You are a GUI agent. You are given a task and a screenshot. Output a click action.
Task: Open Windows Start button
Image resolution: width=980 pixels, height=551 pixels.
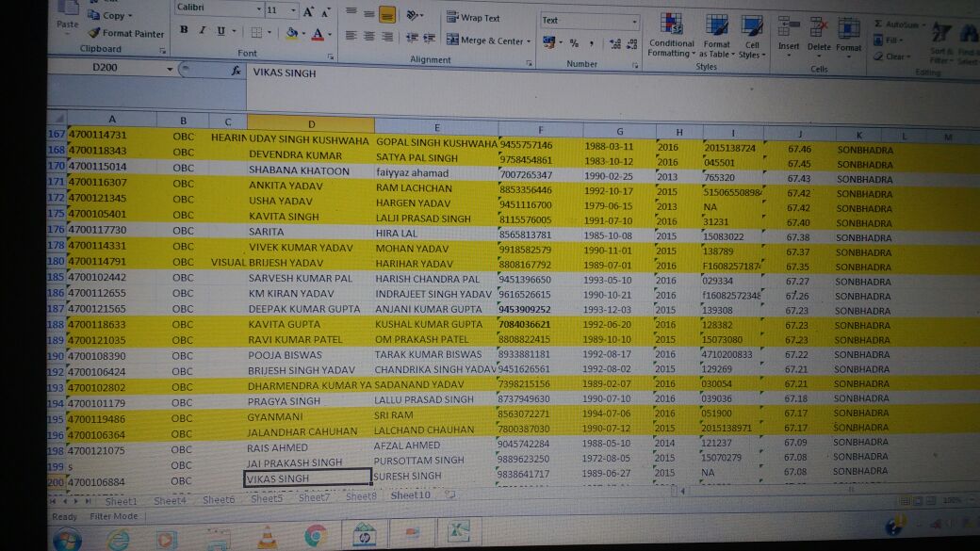67,539
